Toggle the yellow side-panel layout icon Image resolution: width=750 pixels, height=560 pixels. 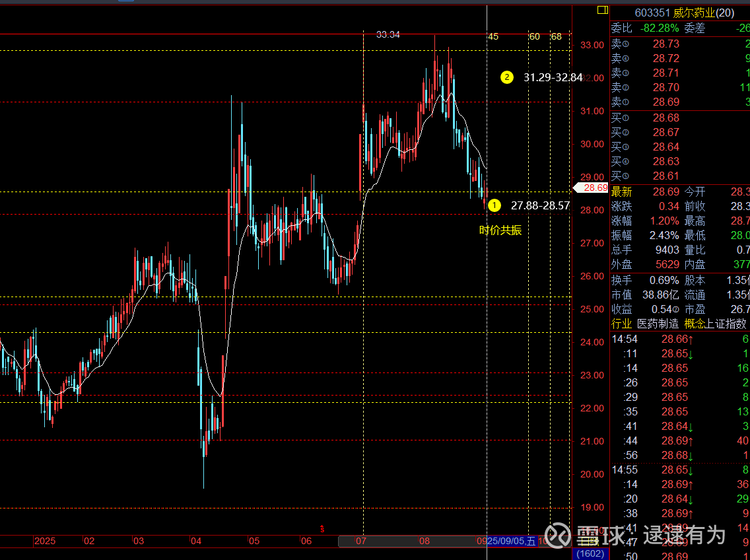pos(603,10)
